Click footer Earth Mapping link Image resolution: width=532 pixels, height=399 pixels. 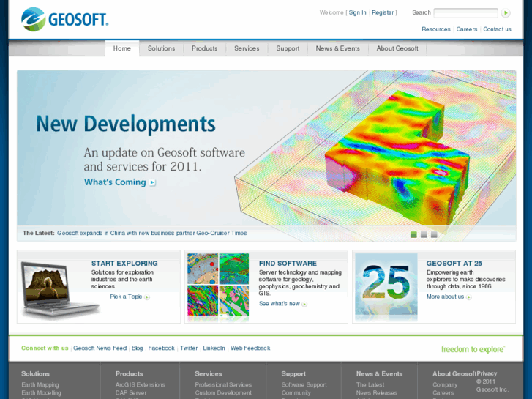point(40,385)
